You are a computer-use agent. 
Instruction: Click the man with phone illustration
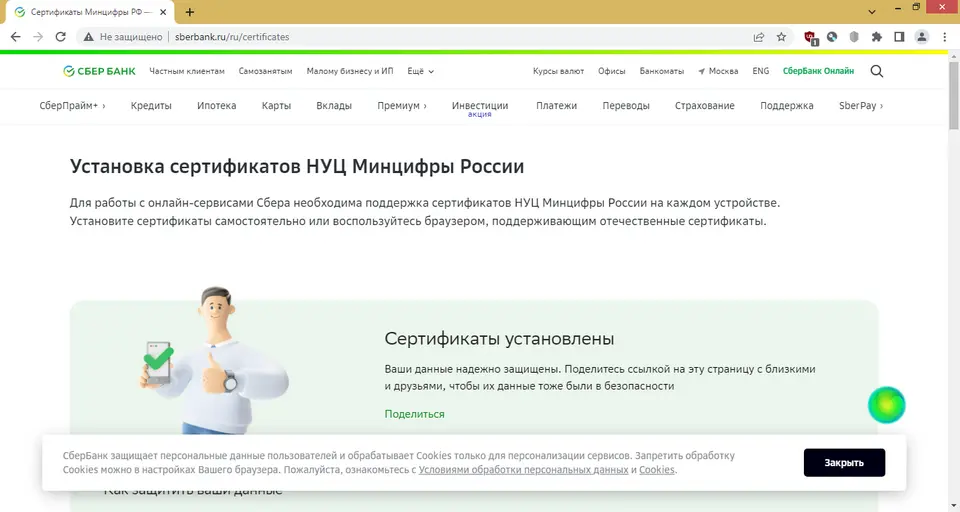[214, 360]
